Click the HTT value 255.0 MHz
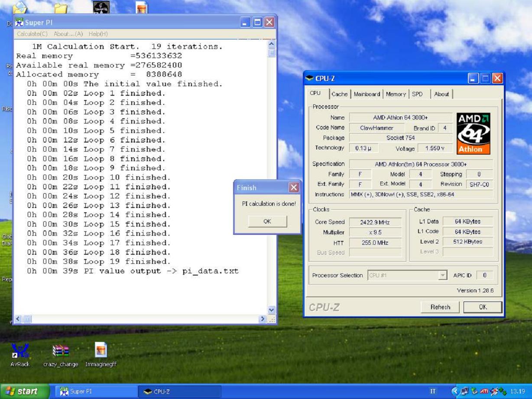This screenshot has height=399, width=532. tap(375, 243)
